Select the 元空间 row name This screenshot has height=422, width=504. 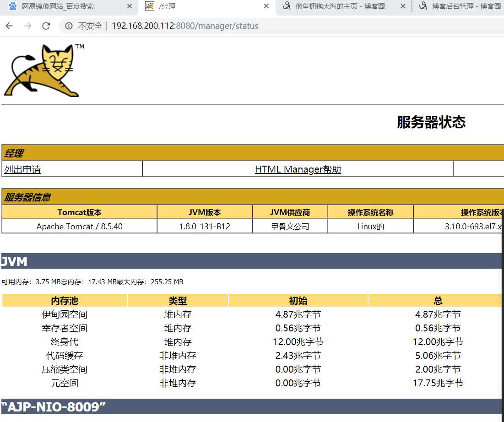point(65,383)
